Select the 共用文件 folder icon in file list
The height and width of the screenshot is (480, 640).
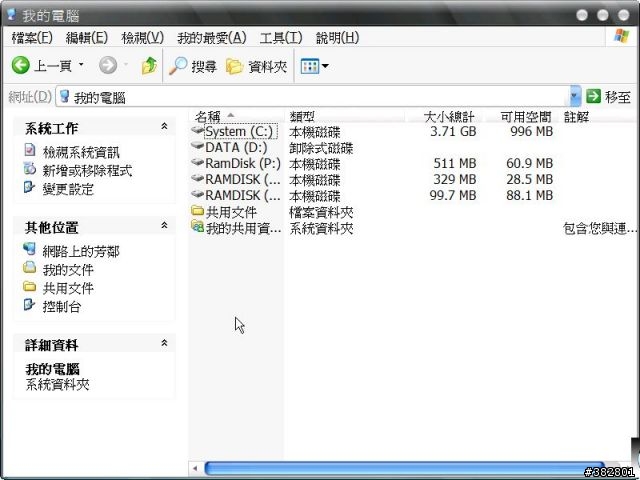[198, 211]
